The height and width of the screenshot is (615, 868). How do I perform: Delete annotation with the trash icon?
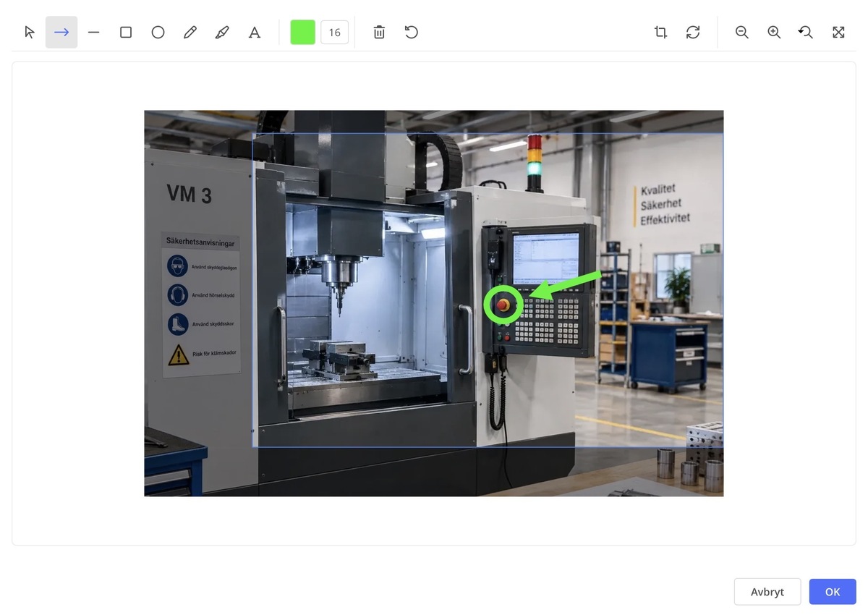[x=379, y=32]
